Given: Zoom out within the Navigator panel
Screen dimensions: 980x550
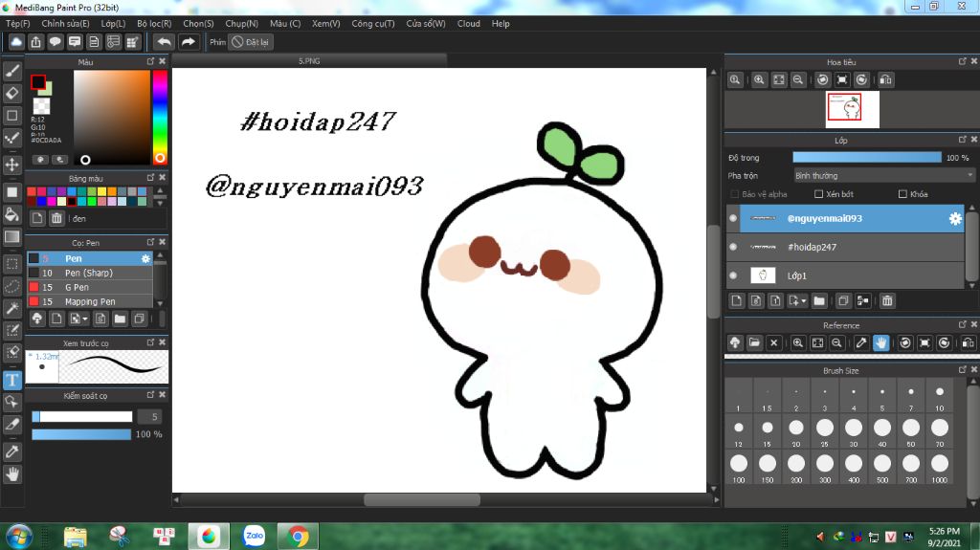Looking at the screenshot, I should 798,80.
